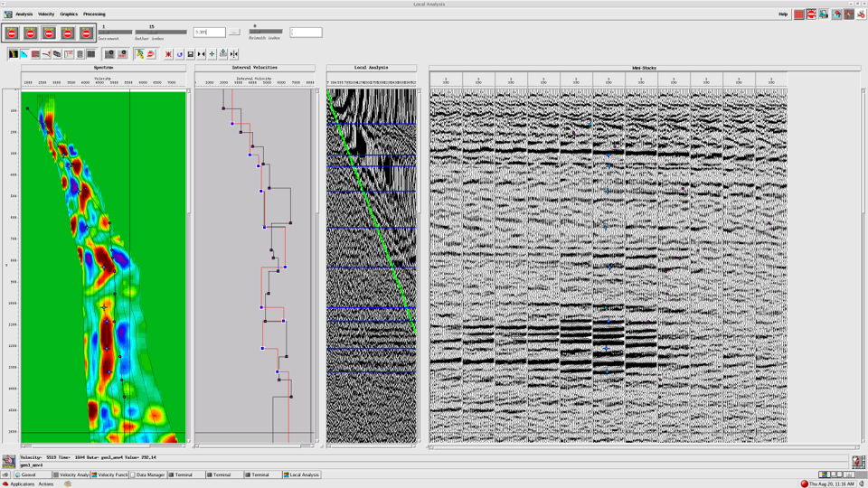Viewport: 868px width, 488px height.
Task: Click the crosshair plus icon in toolbar
Action: coord(212,54)
